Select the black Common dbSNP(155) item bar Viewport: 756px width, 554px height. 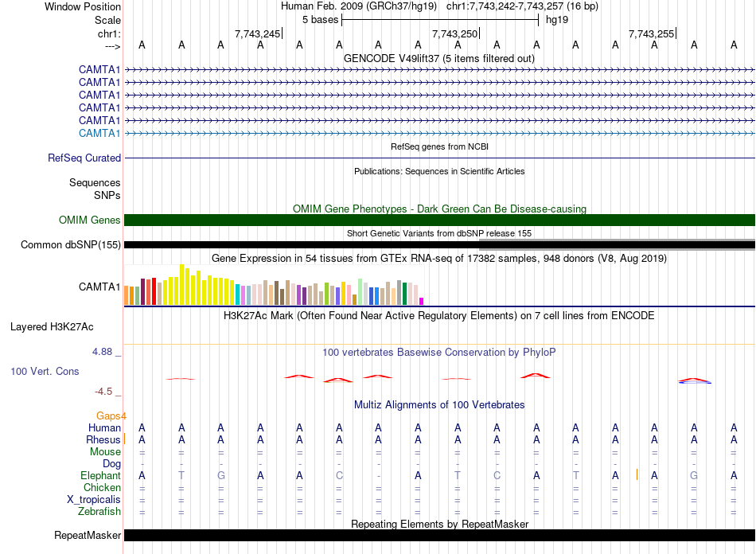439,244
